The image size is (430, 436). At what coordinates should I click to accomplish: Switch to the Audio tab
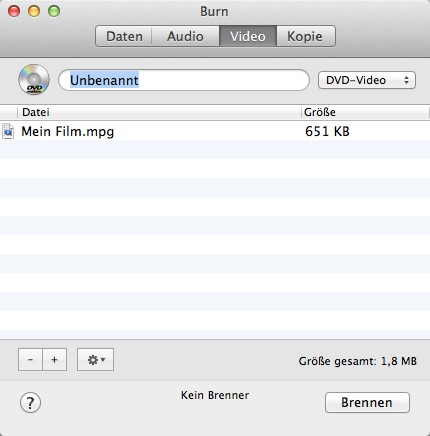(185, 36)
